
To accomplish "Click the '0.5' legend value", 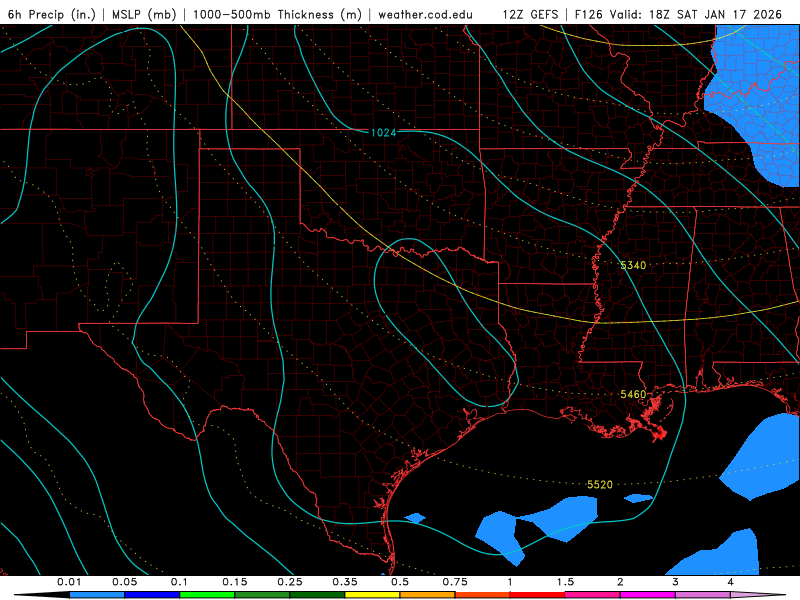I will pyautogui.click(x=400, y=582).
